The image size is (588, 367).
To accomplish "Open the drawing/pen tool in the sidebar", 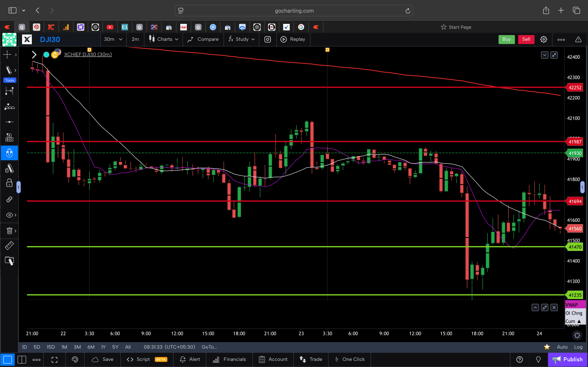I will click(9, 70).
